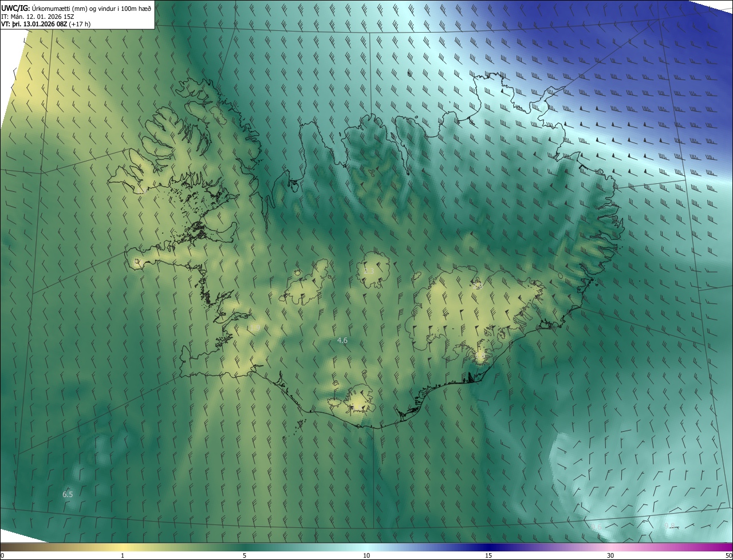Click the 6.5 value label over the ocean
This screenshot has height=560, width=733.
[68, 494]
